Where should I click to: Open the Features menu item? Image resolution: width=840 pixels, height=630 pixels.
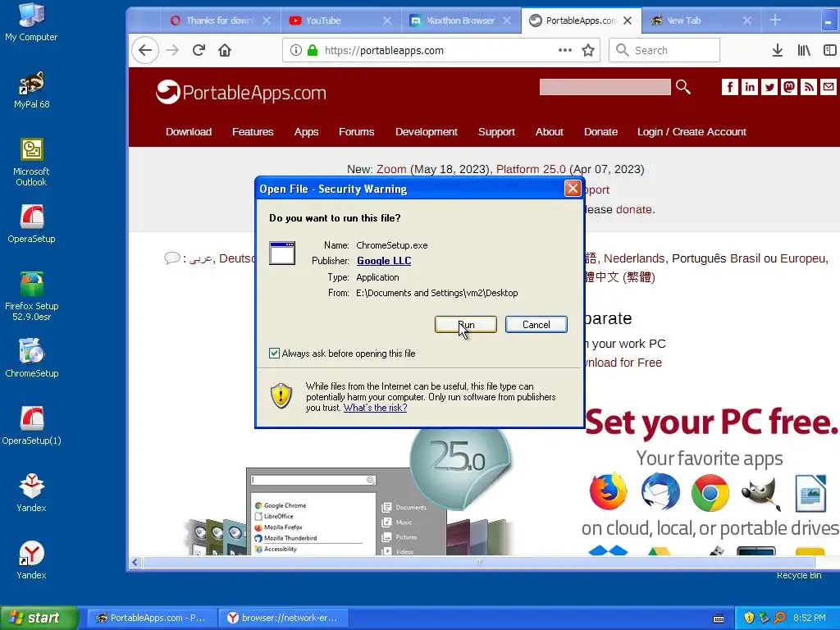tap(253, 132)
